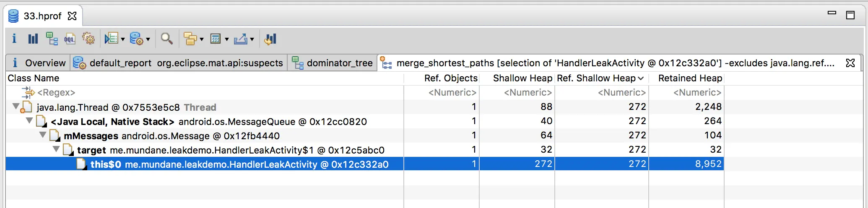Viewport: 868px width, 208px height.
Task: Click the Compare to another heap dump icon
Action: [x=270, y=39]
